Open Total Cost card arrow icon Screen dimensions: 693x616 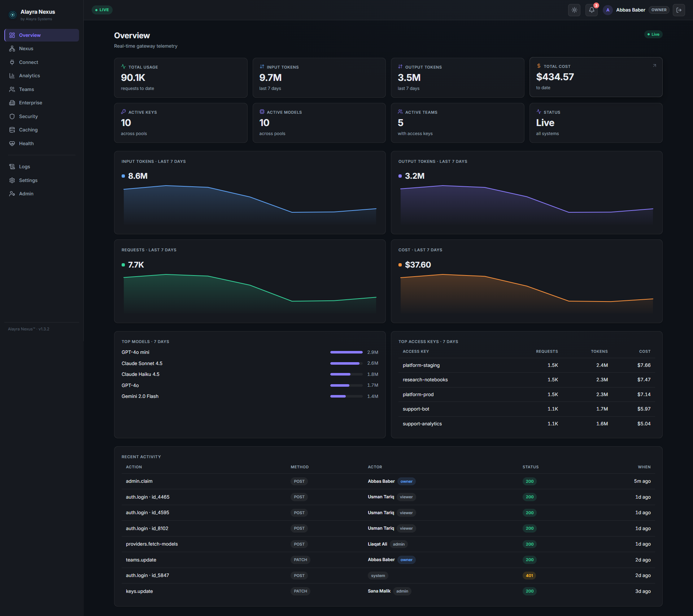tap(654, 66)
